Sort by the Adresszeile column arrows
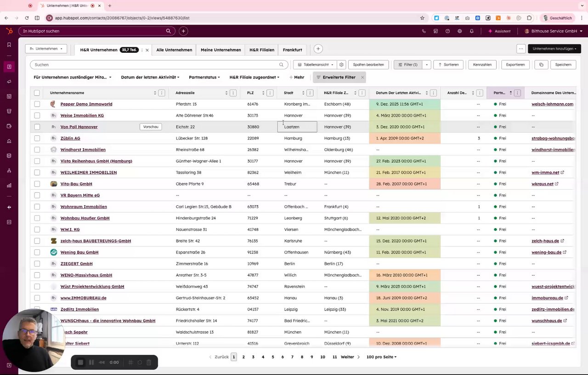Image resolution: width=588 pixels, height=375 pixels. (226, 93)
